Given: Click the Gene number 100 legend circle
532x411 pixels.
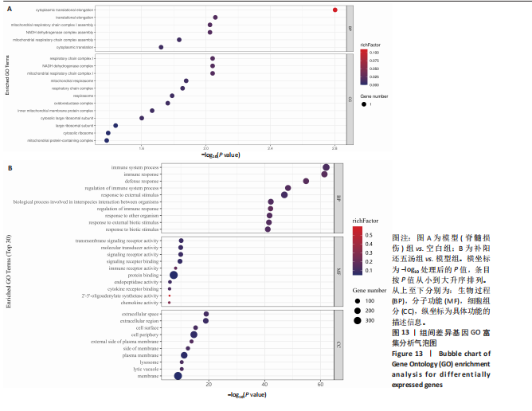Looking at the screenshot, I should click(x=359, y=301).
